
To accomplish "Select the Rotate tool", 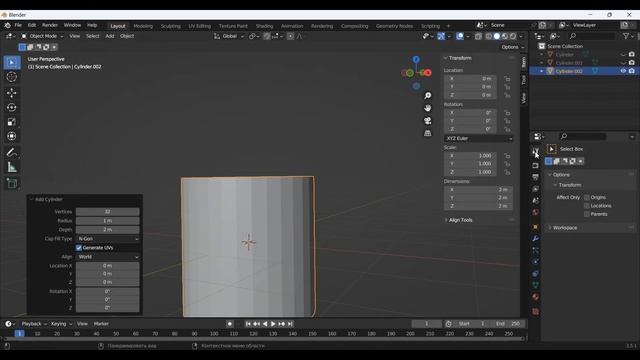I will [12, 107].
